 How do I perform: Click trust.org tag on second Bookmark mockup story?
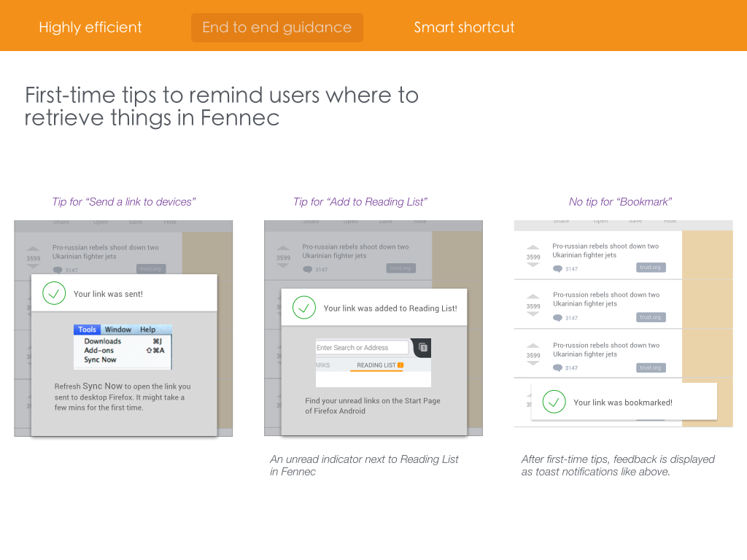[651, 317]
